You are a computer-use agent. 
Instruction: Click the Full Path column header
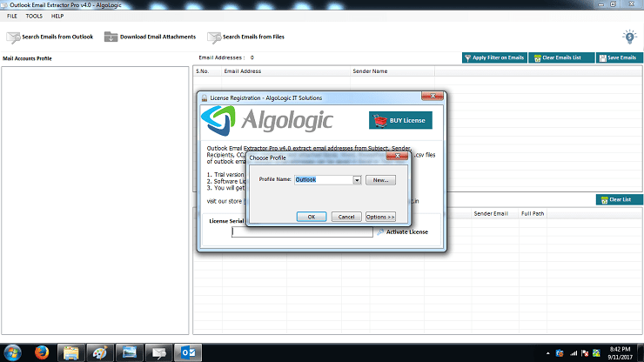pos(533,214)
